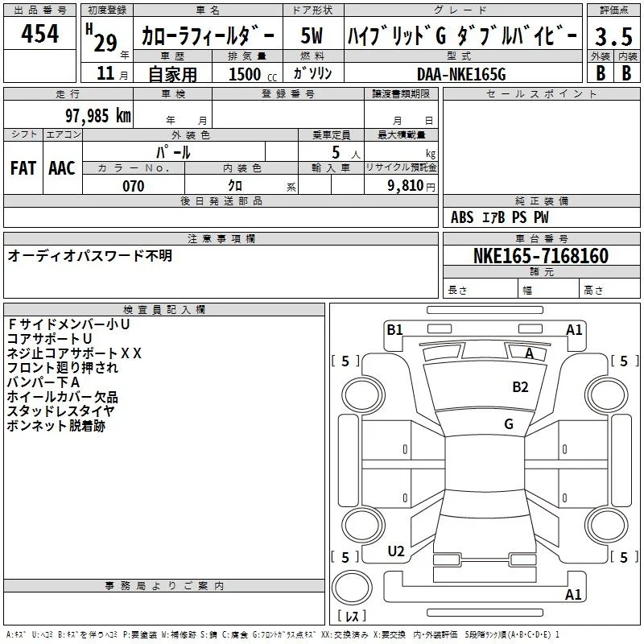Click the レス spare tire label

coord(352,616)
